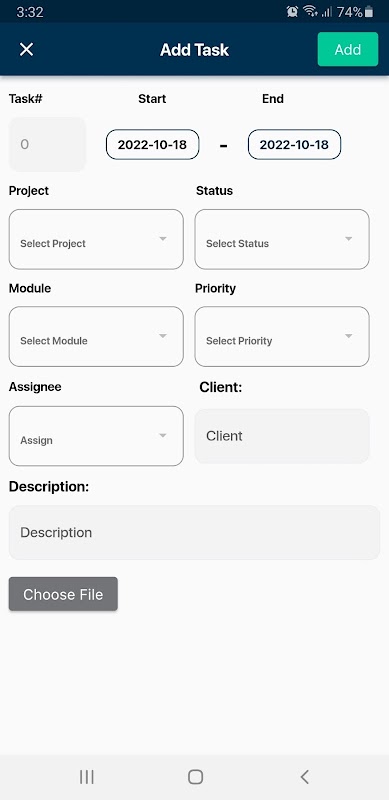Image resolution: width=389 pixels, height=800 pixels.
Task: Tap the green Add button
Action: (348, 49)
